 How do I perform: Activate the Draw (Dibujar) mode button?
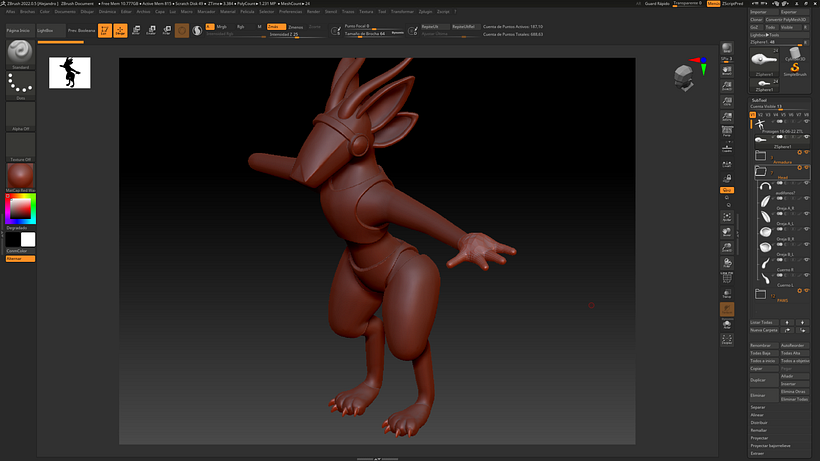120,30
